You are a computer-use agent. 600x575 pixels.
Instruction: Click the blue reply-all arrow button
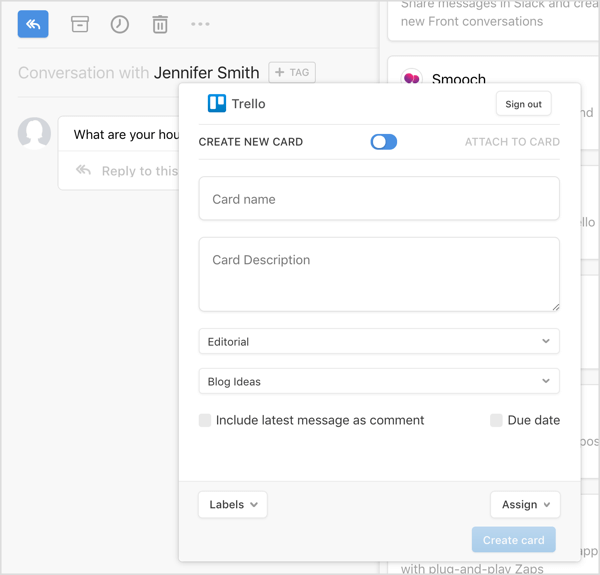click(x=33, y=24)
